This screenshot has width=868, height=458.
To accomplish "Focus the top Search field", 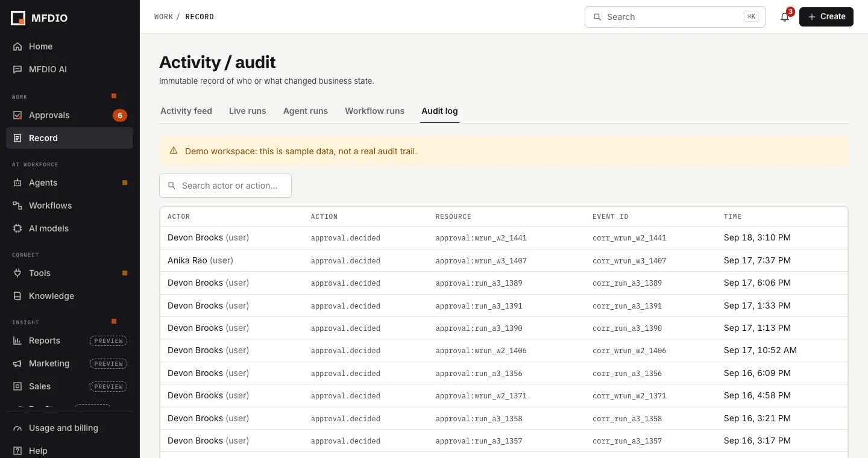I will (x=675, y=17).
